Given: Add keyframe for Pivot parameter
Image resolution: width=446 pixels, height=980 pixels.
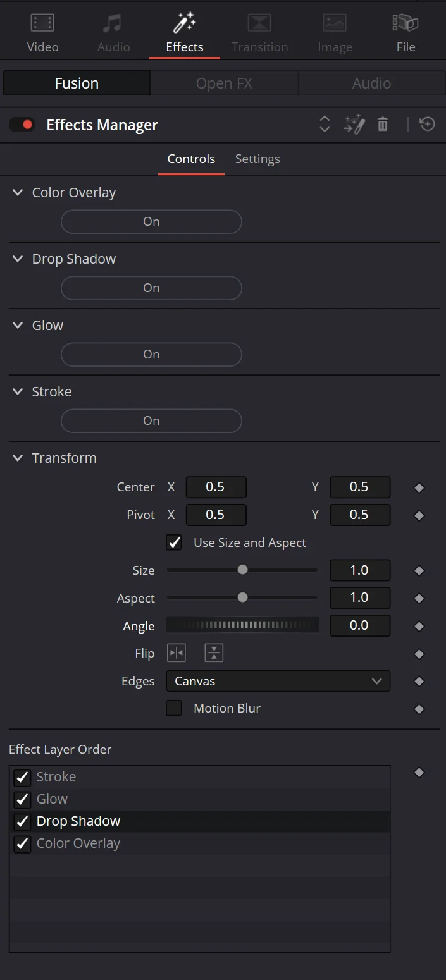Looking at the screenshot, I should 419,516.
